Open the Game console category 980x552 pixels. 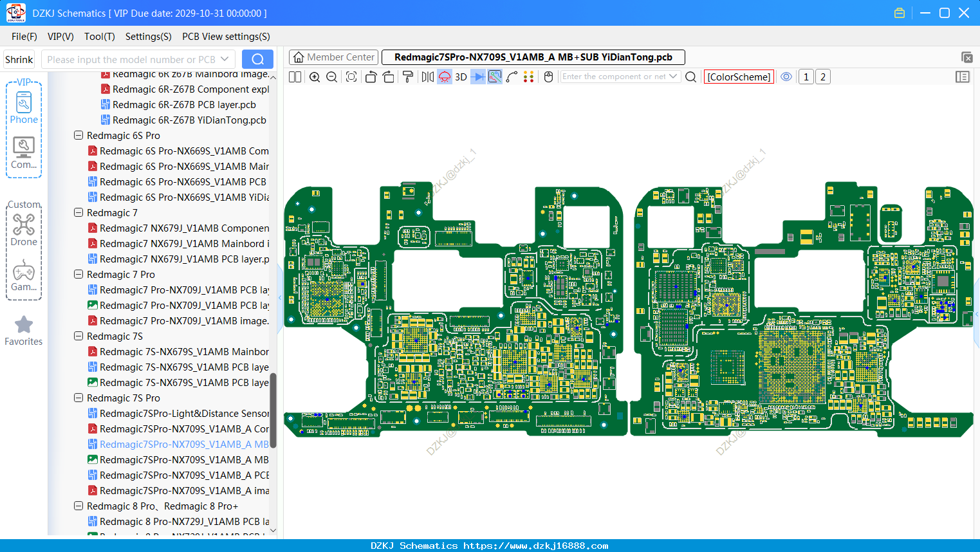24,275
